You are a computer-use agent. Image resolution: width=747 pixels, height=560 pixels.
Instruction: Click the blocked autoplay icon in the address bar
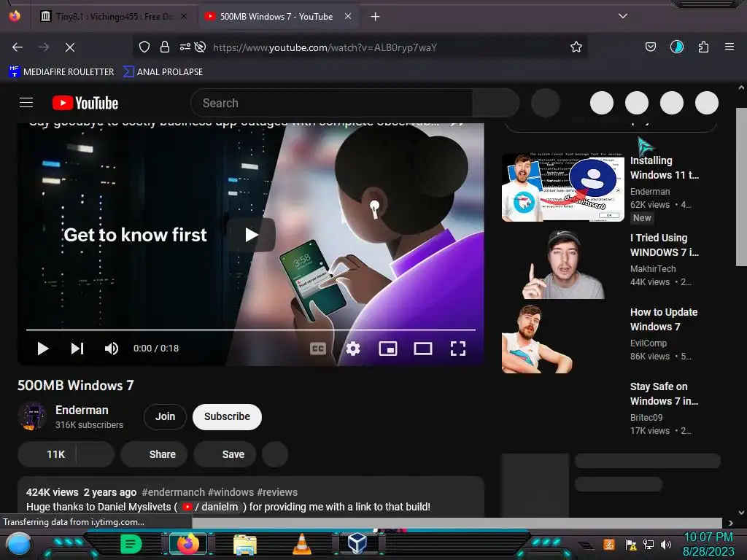tap(201, 47)
